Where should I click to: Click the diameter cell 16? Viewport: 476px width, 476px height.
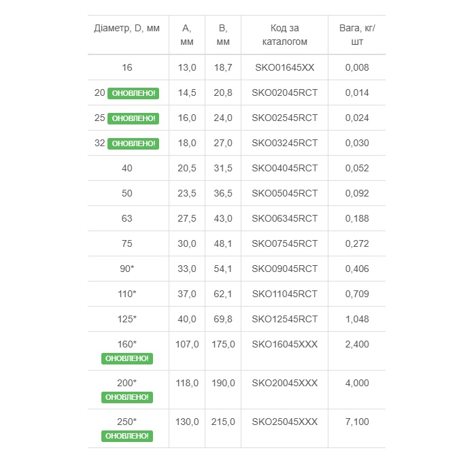127,67
